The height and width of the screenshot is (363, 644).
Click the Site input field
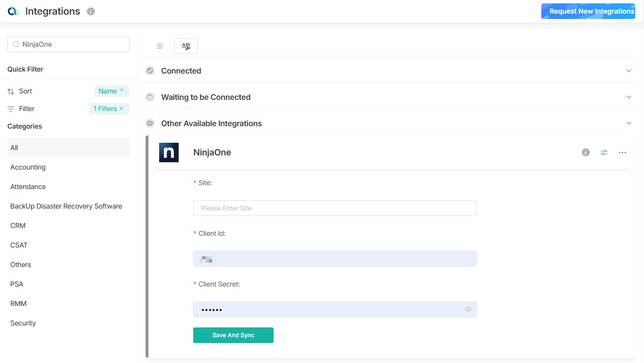click(334, 208)
